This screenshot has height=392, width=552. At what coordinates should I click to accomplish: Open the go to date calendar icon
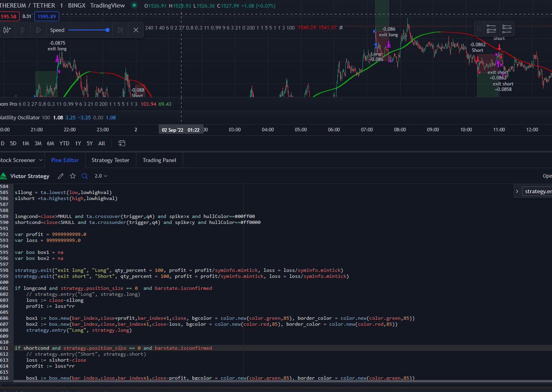122,143
